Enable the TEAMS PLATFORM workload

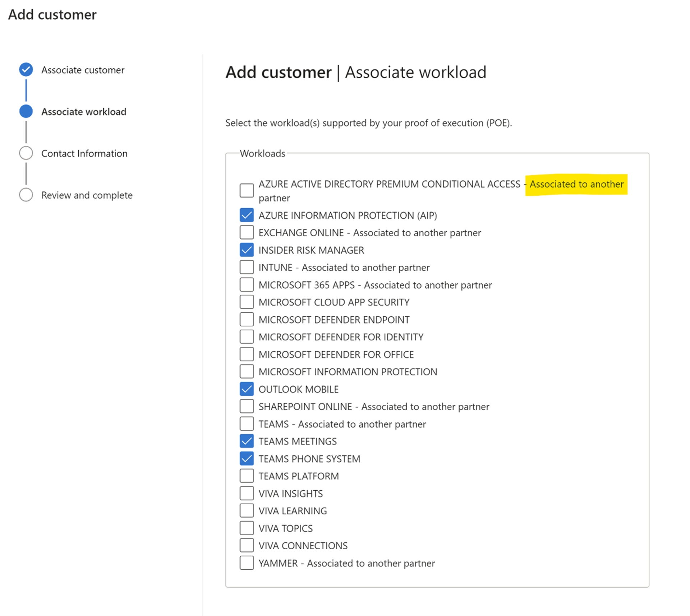tap(247, 476)
